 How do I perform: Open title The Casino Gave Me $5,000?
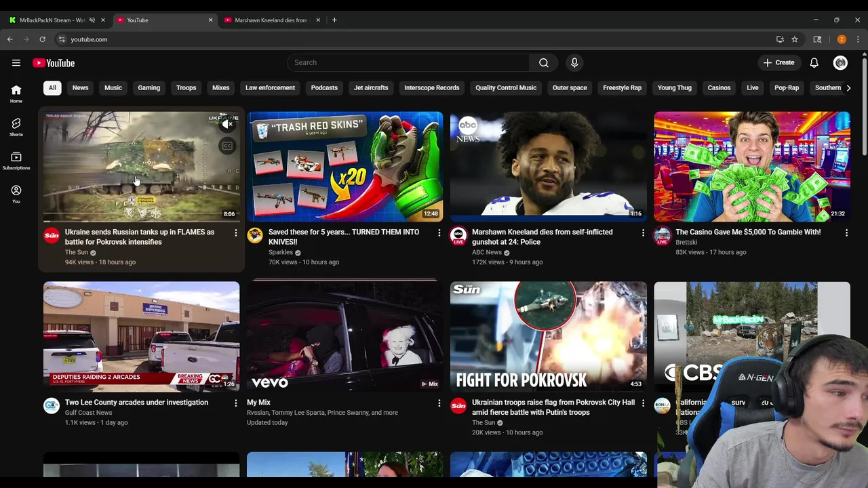tap(748, 232)
